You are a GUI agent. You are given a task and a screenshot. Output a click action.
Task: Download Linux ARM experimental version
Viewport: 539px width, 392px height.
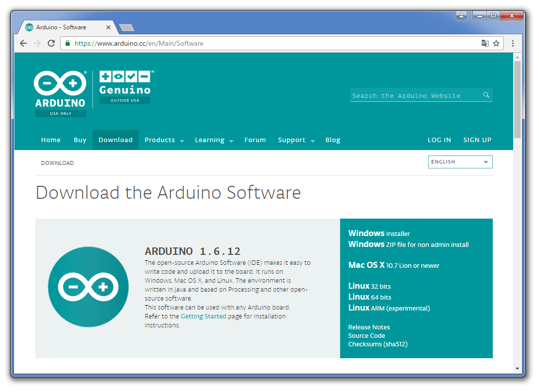(389, 308)
